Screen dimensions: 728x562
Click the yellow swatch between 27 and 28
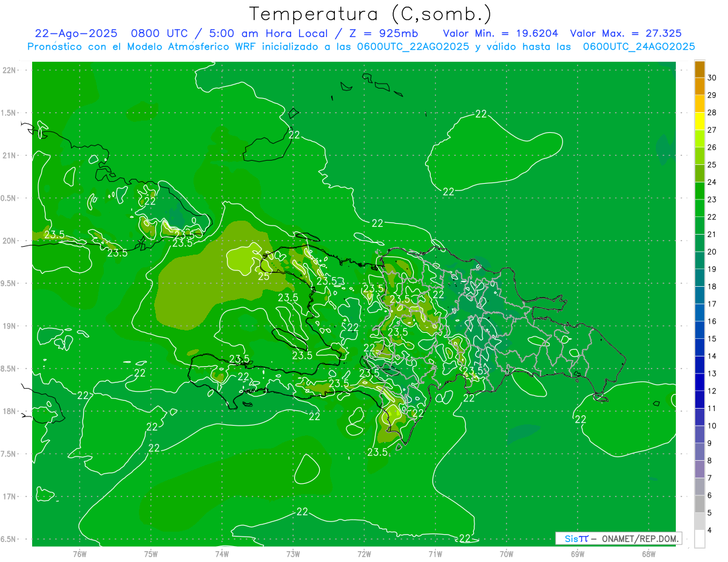coord(699,121)
